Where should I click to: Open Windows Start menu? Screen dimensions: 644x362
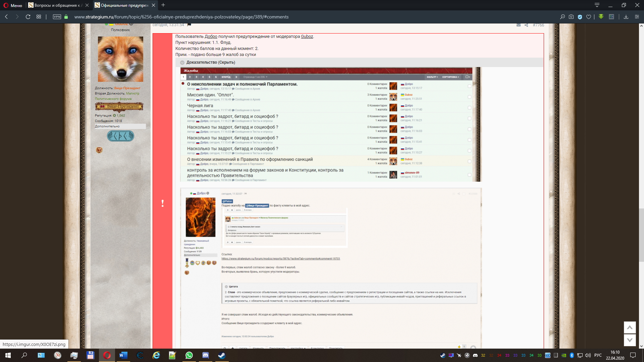tap(8, 355)
